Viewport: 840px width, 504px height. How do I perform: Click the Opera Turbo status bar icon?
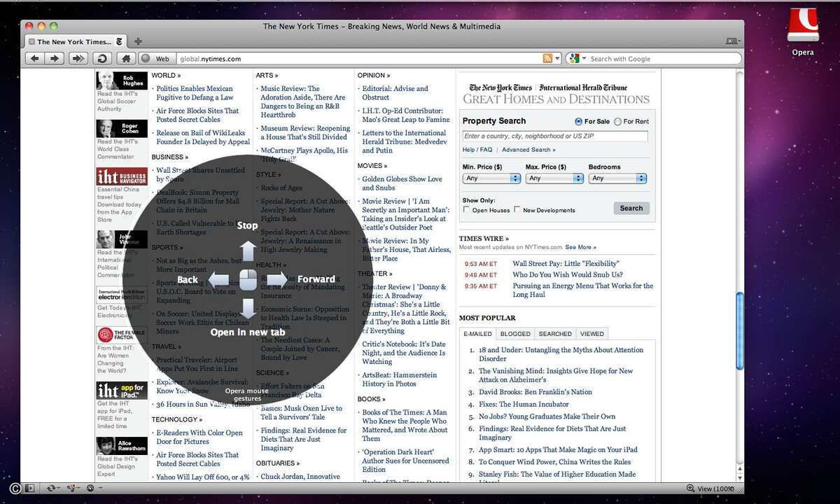coord(90,488)
